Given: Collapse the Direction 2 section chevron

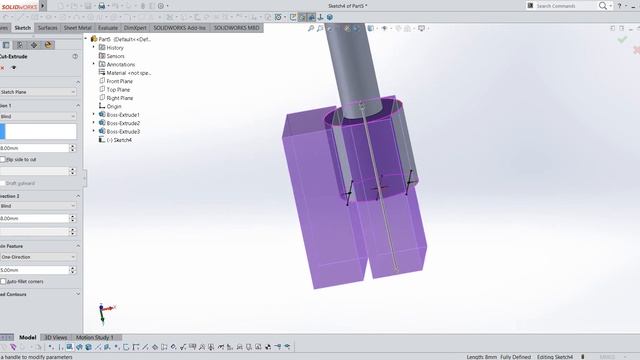Looking at the screenshot, I should coord(78,196).
